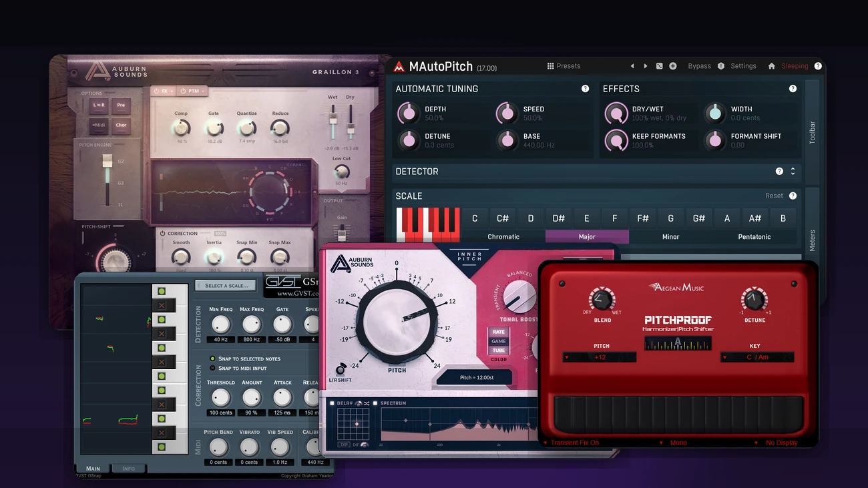
Task: Click the DEPTH knob in MAutoPitch
Action: (x=408, y=113)
